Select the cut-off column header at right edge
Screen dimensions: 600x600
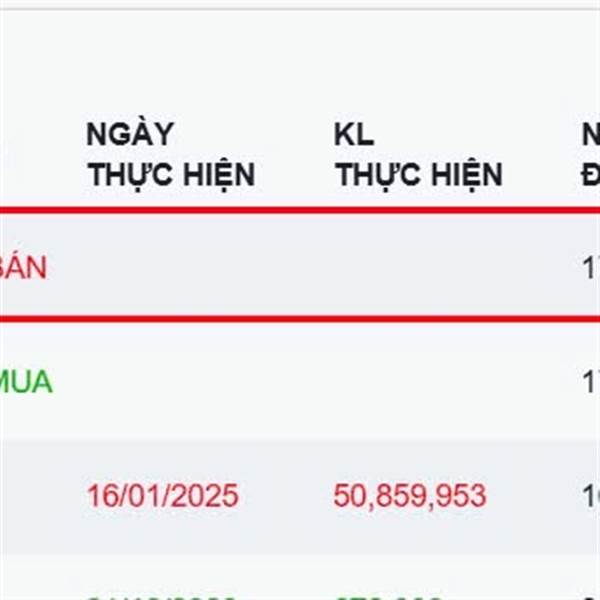point(591,154)
